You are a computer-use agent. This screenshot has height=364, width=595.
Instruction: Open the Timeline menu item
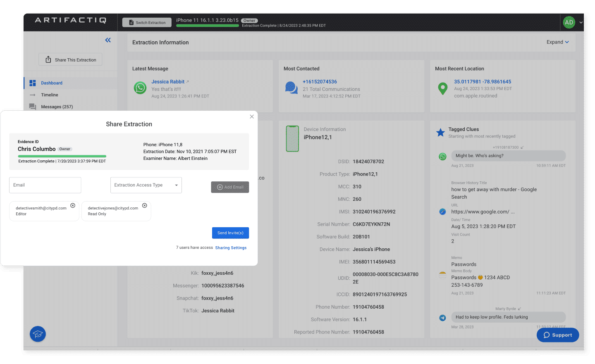49,95
